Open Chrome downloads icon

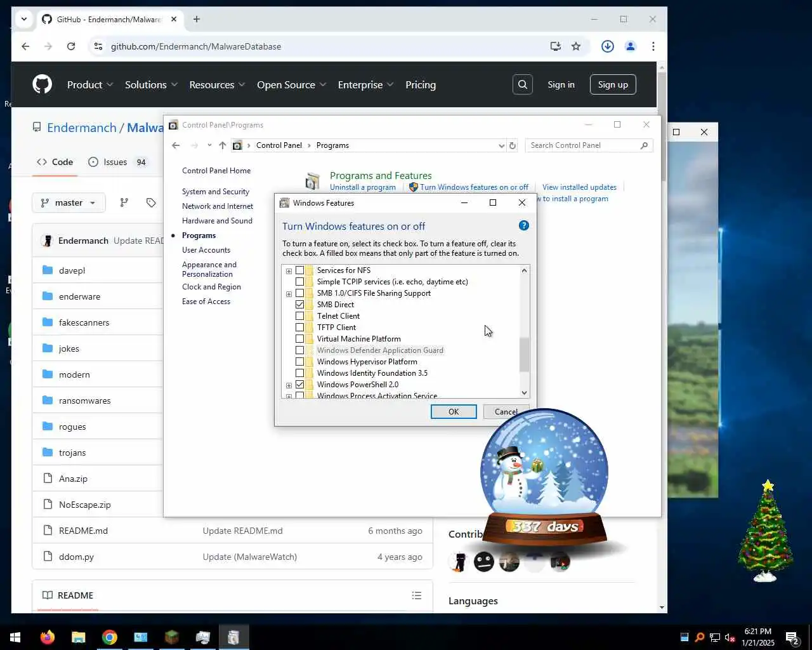tap(608, 46)
